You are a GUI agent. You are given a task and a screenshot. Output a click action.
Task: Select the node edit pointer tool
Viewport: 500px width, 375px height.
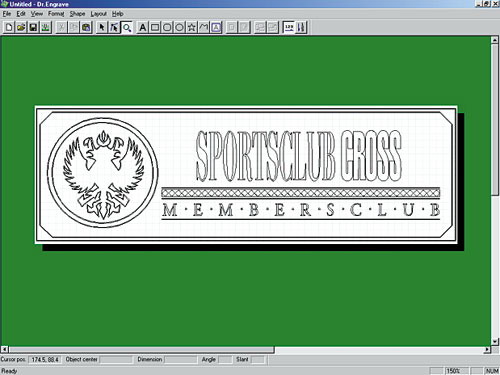coord(114,27)
